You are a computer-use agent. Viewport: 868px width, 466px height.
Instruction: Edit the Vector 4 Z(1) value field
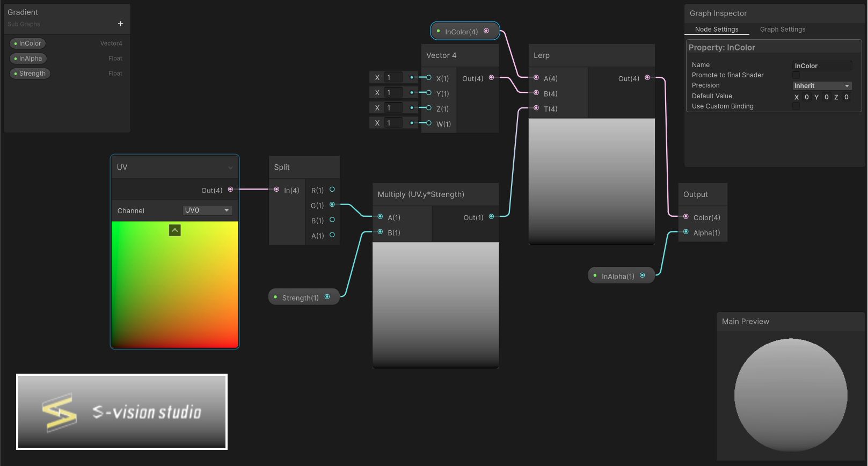point(393,108)
